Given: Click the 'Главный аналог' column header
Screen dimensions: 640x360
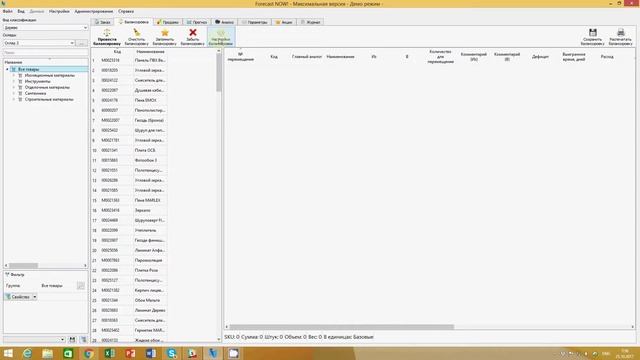Looking at the screenshot, I should [307, 57].
